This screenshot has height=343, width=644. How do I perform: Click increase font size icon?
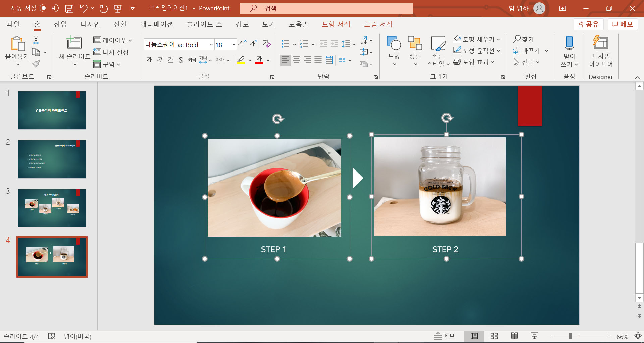242,43
